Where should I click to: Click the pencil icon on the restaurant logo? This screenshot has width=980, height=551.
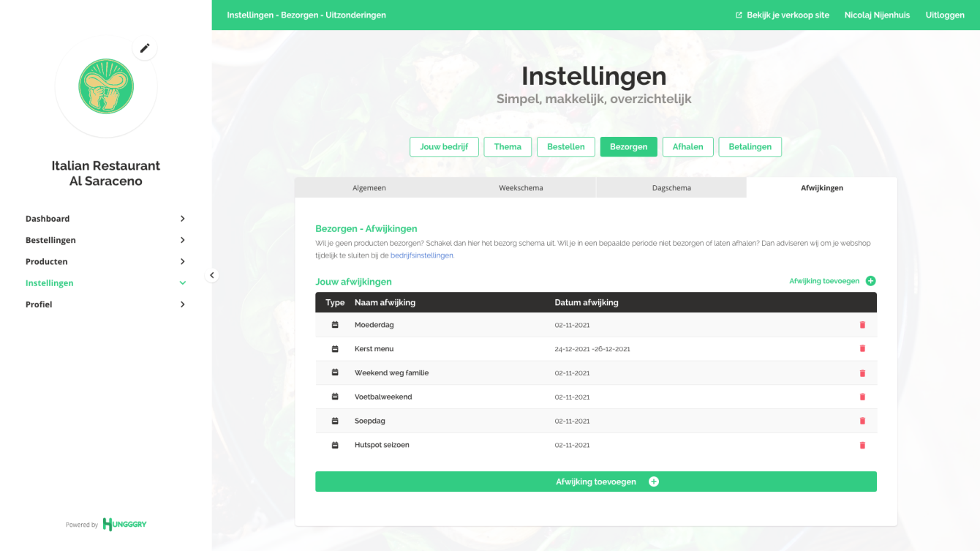[145, 48]
